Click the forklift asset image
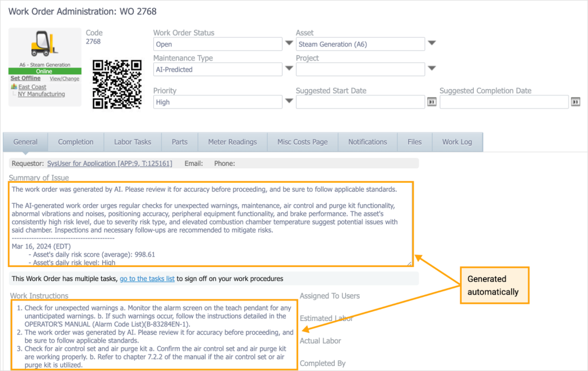 click(x=44, y=45)
